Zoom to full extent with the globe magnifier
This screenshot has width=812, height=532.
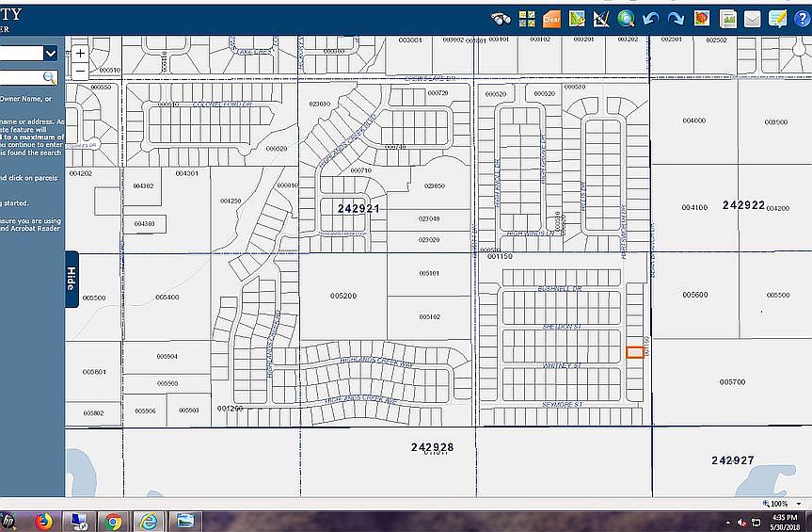tap(626, 19)
